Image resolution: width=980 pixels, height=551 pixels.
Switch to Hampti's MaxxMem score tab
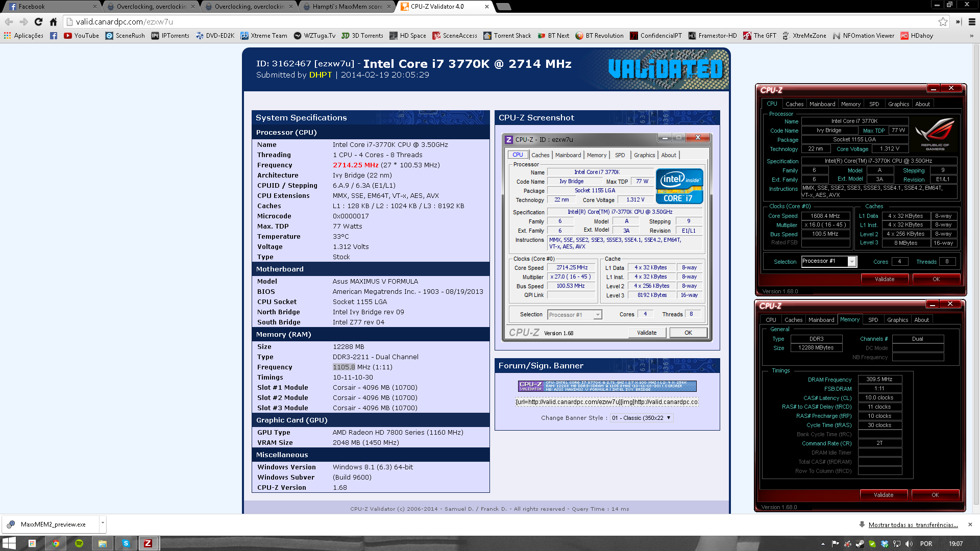click(x=347, y=6)
